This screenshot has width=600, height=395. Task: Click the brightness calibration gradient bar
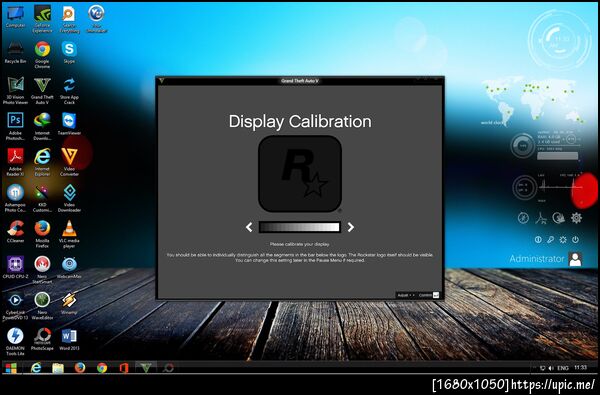coord(300,227)
